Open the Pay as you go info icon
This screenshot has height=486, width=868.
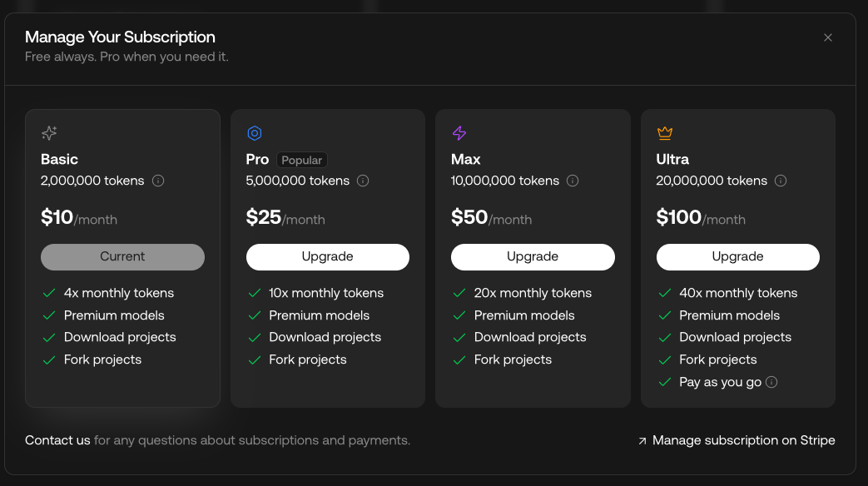[x=771, y=382]
